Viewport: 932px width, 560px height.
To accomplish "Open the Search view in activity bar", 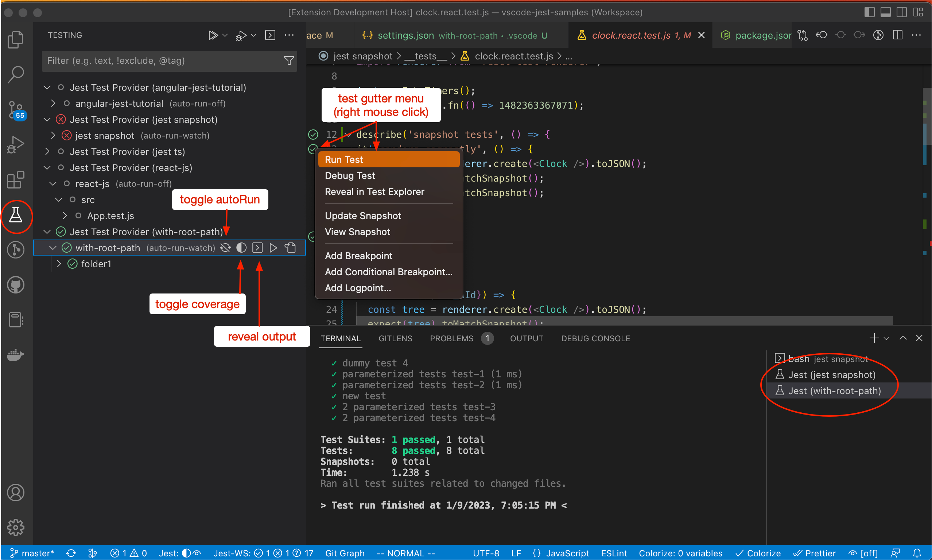I will tap(16, 74).
